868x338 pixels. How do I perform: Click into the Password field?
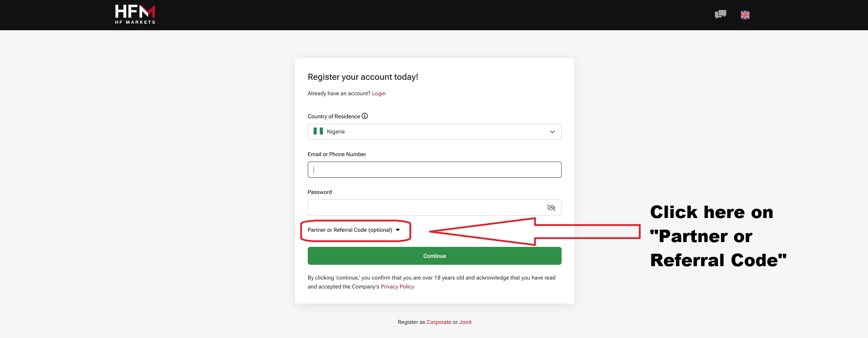point(426,208)
